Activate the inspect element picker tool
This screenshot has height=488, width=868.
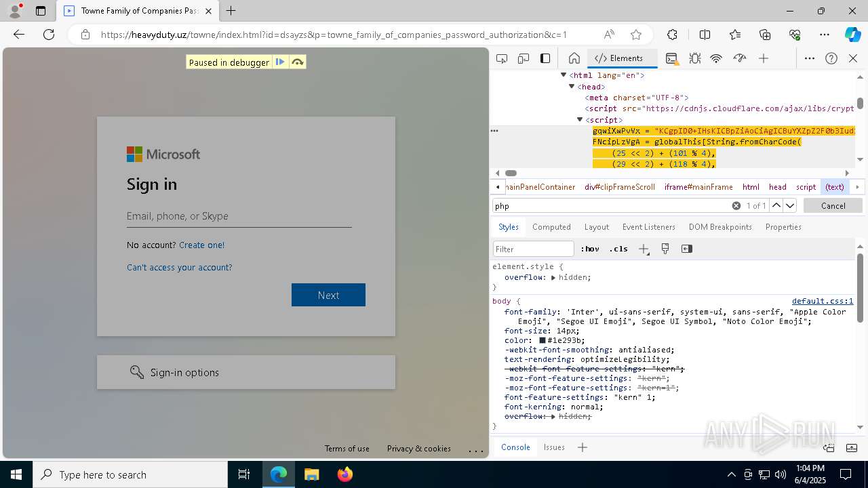point(502,58)
